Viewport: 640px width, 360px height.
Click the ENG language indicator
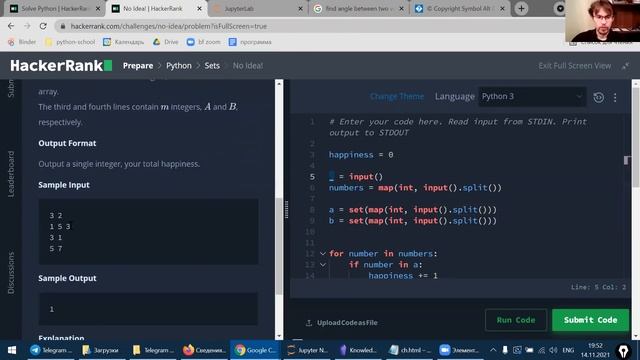(x=568, y=350)
